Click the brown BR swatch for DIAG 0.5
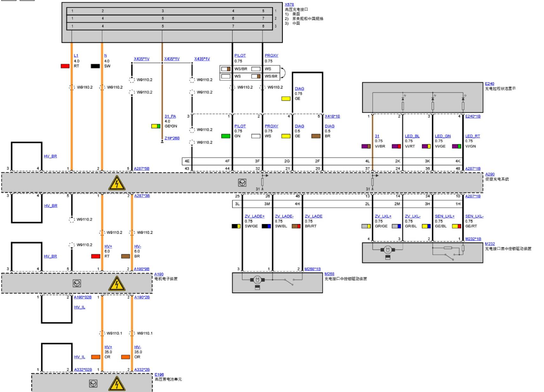 (x=316, y=136)
